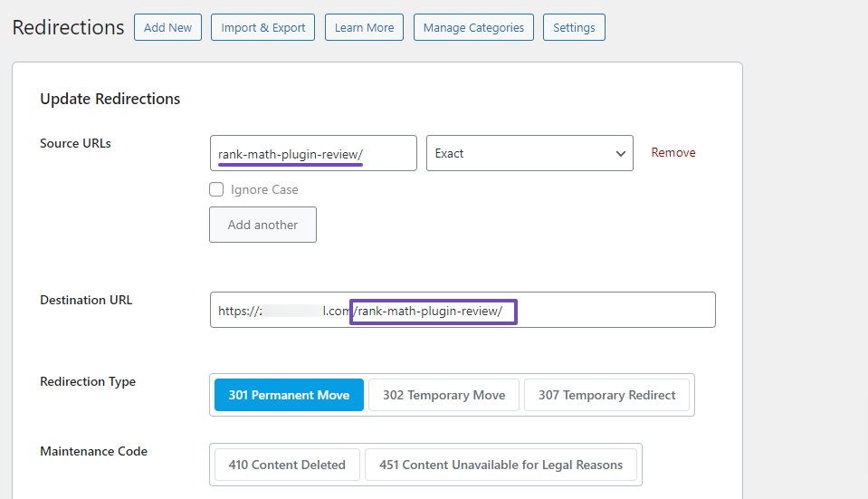
Task: Select 302 Temporary Move
Action: tap(444, 395)
